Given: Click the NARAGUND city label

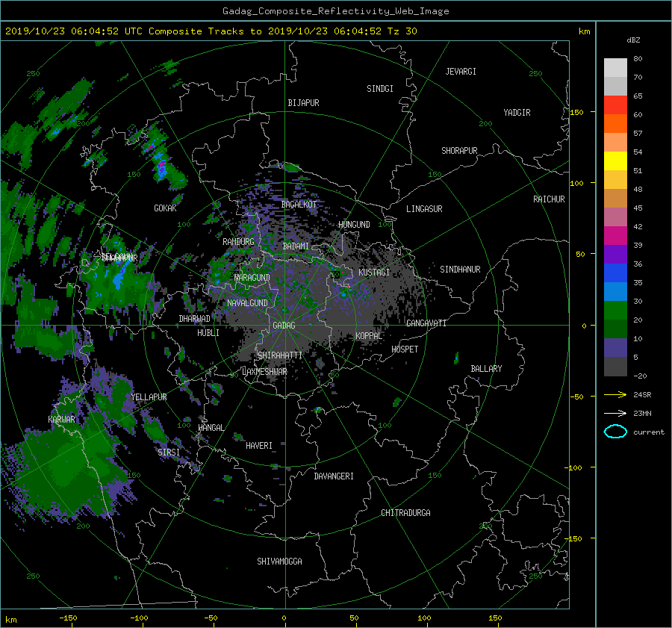Looking at the screenshot, I should (x=252, y=278).
